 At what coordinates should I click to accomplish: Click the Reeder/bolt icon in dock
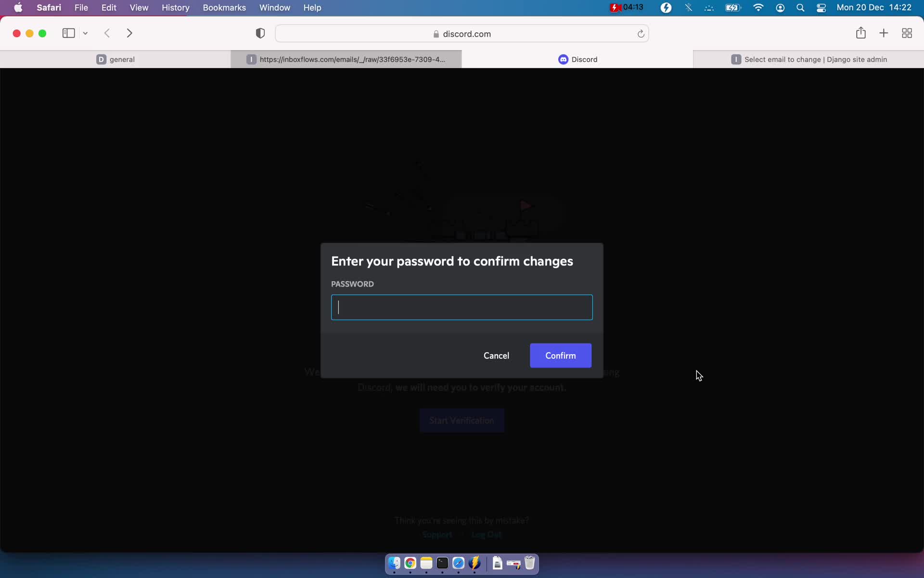tap(475, 563)
